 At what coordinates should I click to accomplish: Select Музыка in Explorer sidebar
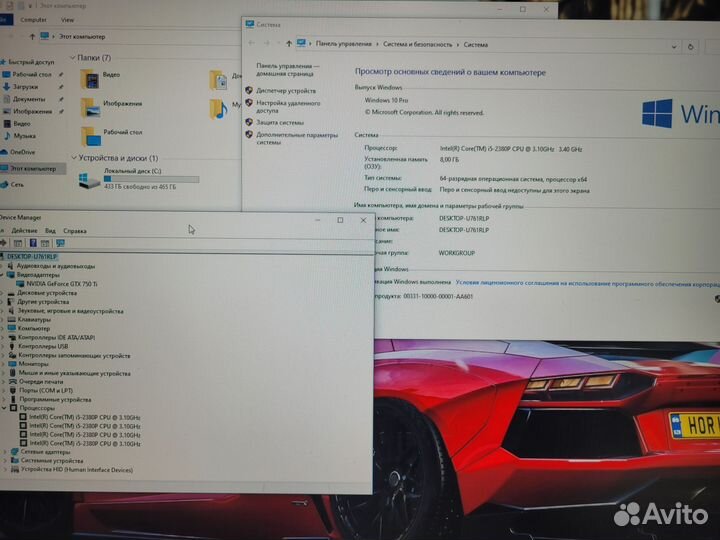point(20,136)
